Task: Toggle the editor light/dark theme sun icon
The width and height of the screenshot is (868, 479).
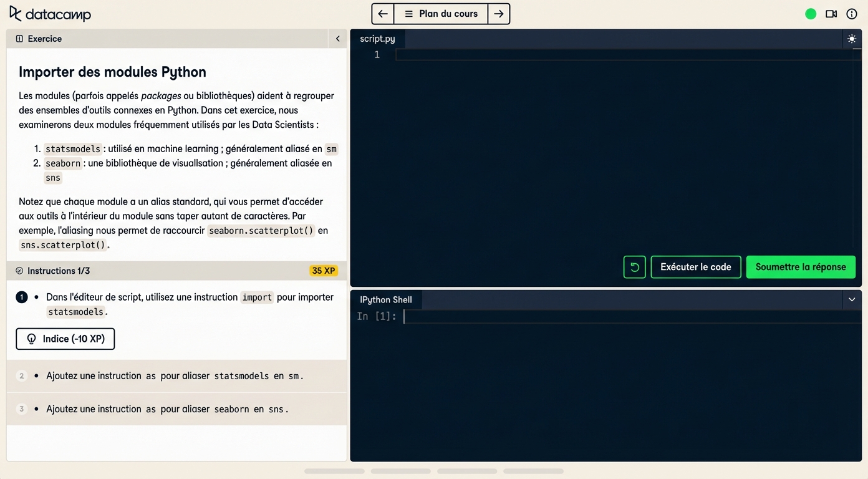Action: point(852,39)
